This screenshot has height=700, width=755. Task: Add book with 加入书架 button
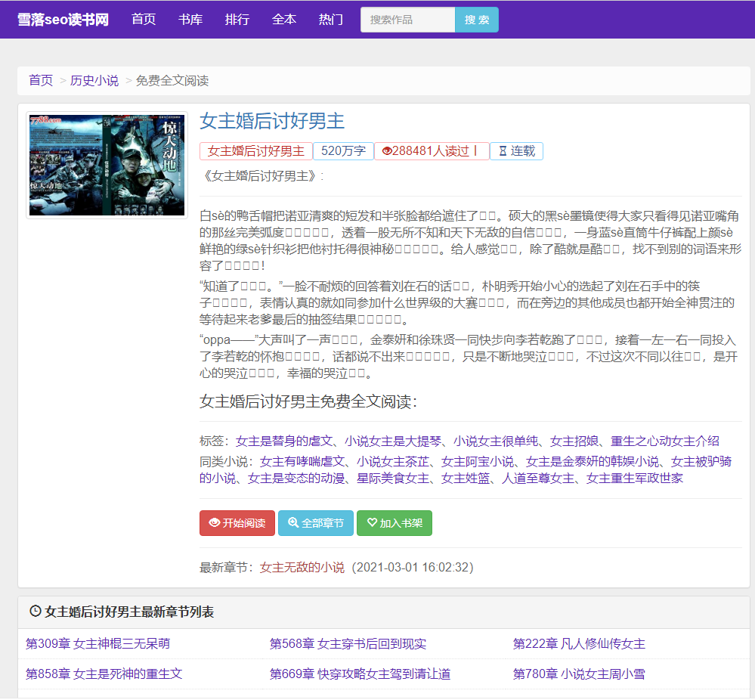pos(395,522)
